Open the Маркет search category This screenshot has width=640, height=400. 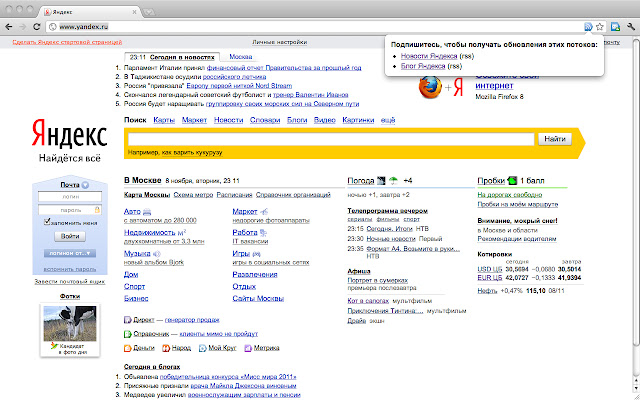[x=194, y=120]
